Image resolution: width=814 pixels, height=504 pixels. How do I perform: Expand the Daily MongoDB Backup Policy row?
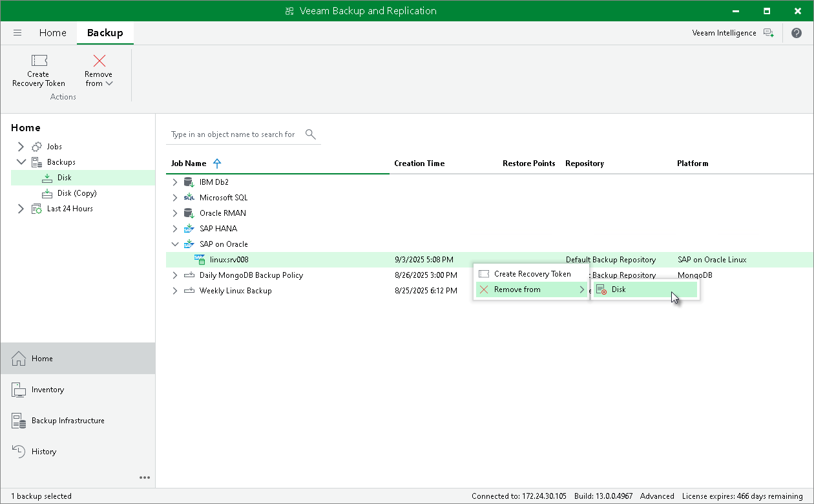coord(175,275)
